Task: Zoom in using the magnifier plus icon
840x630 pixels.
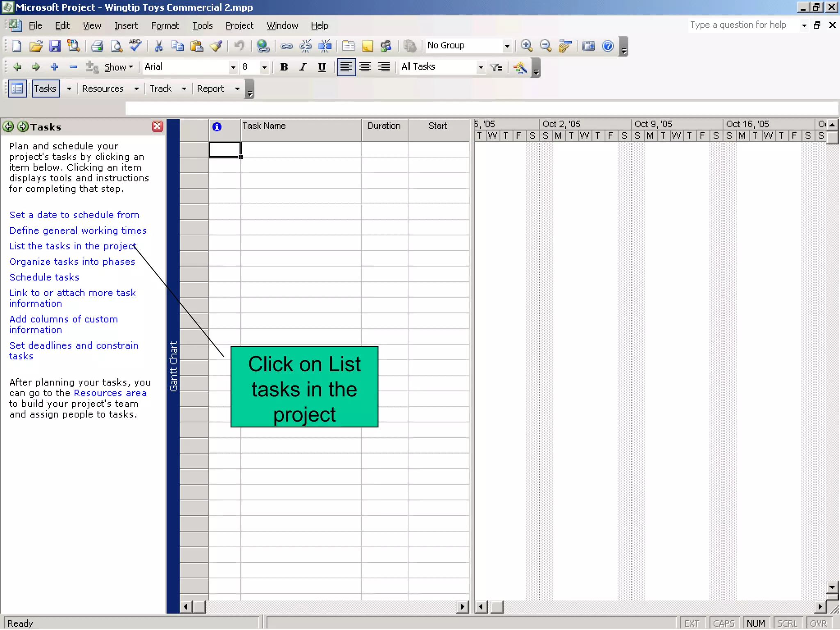Action: 527,46
